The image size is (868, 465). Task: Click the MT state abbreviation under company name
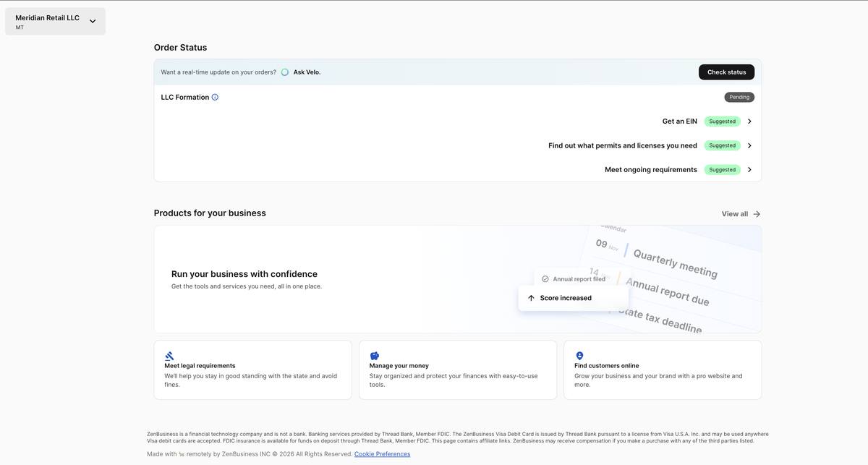coord(20,27)
